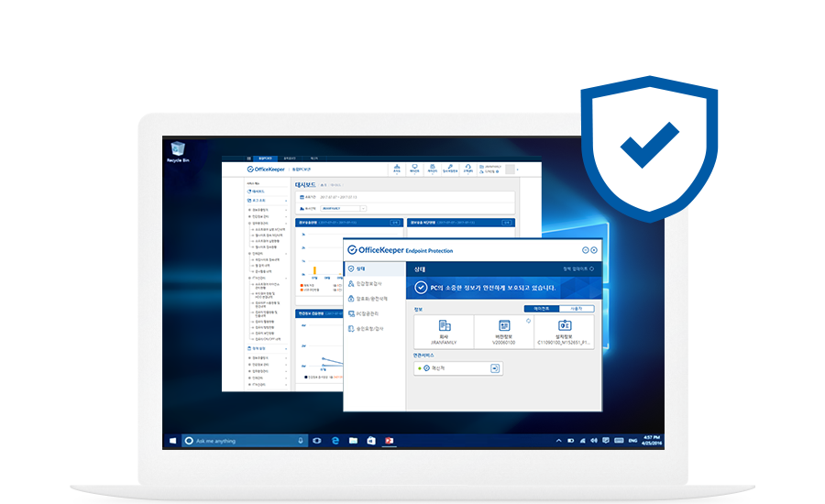
Task: Click the 정책 업데이트 link
Action: pyautogui.click(x=577, y=269)
